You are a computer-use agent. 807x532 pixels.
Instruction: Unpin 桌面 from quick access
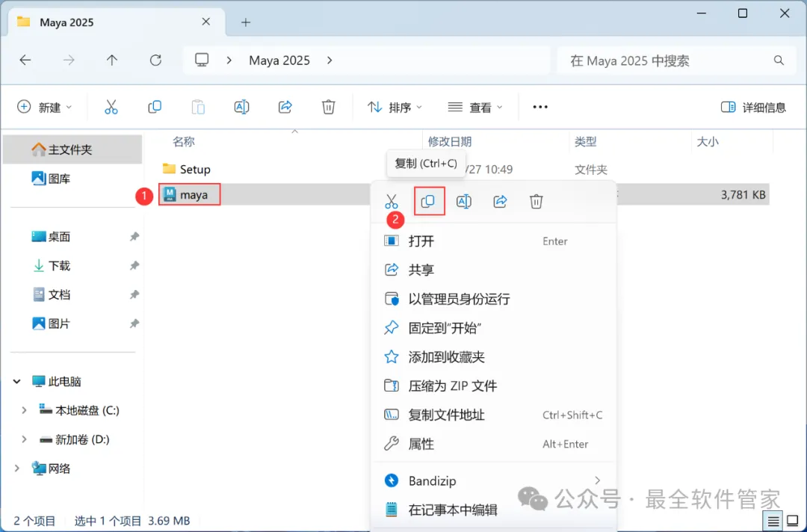tap(134, 237)
